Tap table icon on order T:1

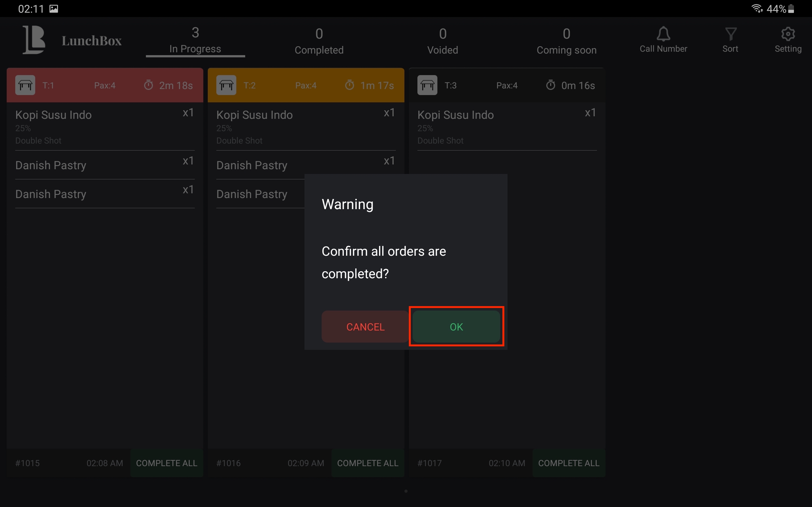pos(25,85)
